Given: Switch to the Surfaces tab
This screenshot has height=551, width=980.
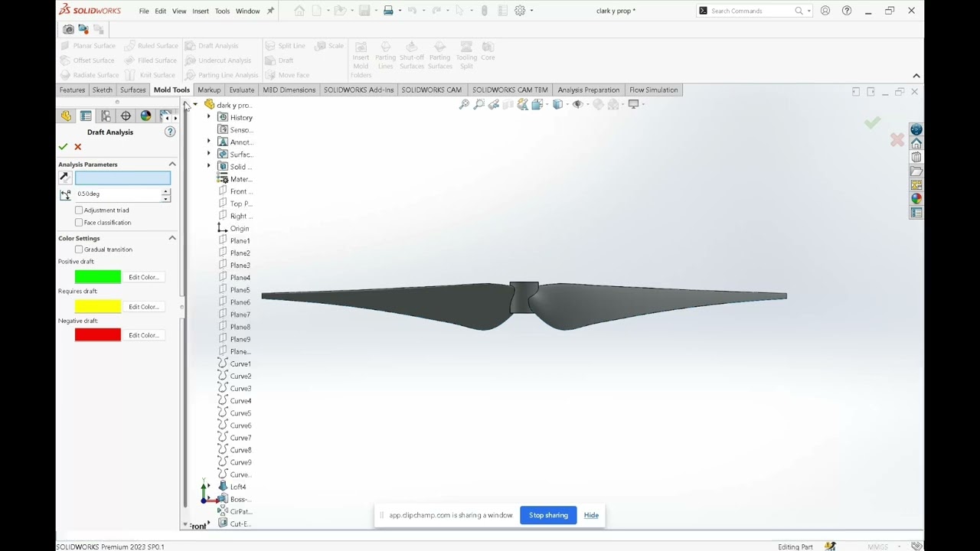Looking at the screenshot, I should [132, 90].
